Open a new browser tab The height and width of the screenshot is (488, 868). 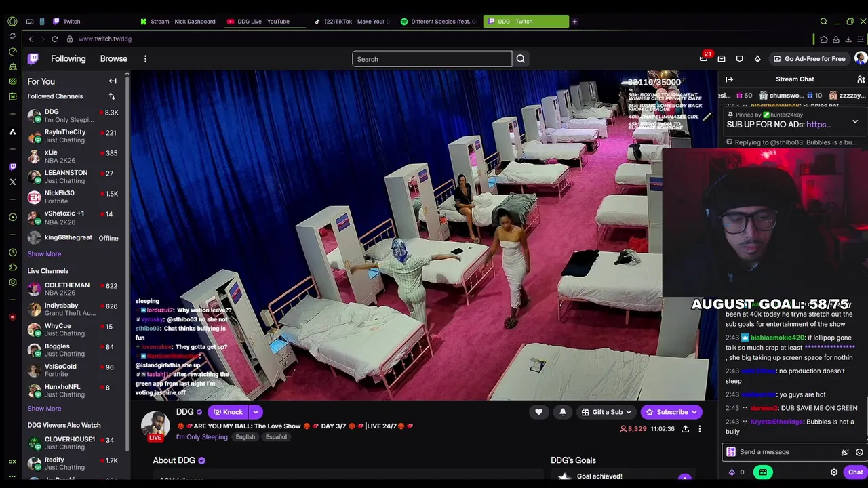(574, 22)
